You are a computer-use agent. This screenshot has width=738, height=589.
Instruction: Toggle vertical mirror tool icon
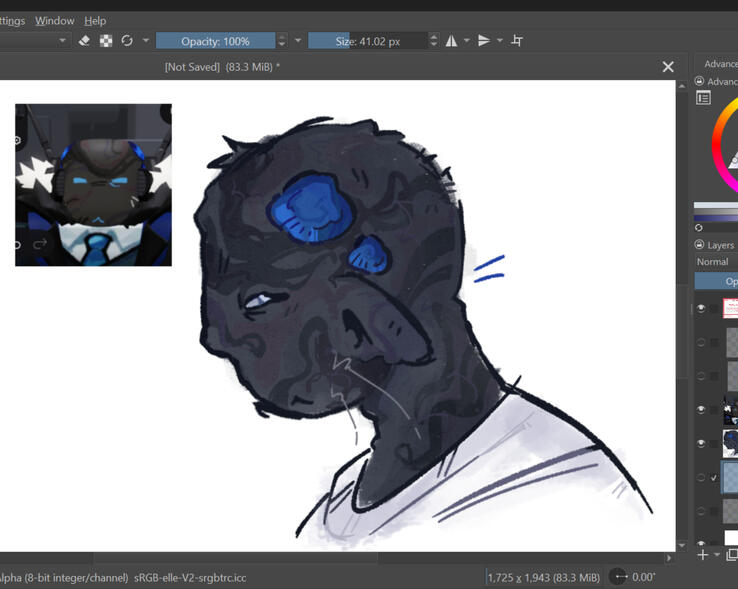[484, 41]
